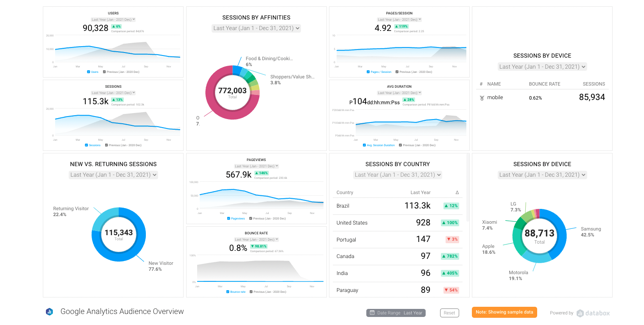
Task: Click date dropdown in Sessions by Device donut card
Action: point(542,175)
